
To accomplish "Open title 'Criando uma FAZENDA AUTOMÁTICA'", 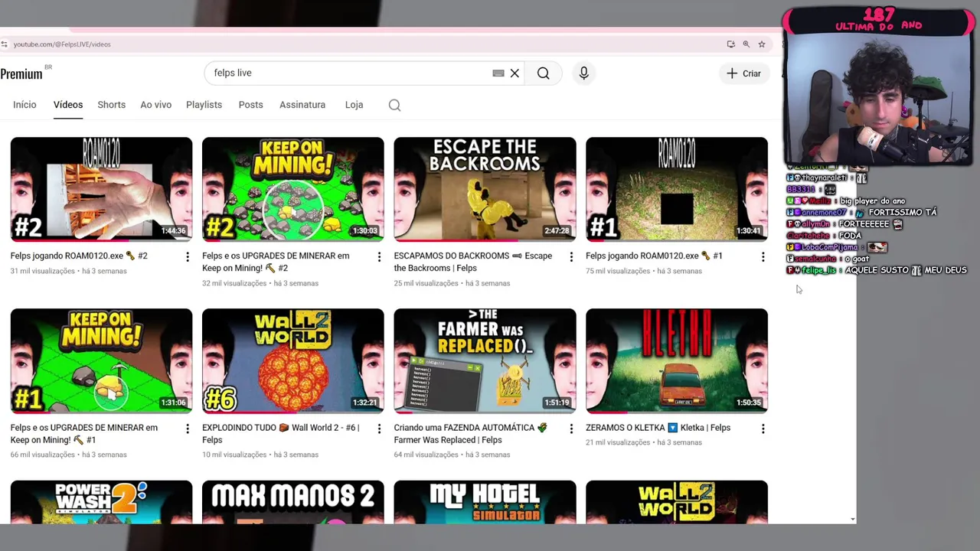I will point(471,433).
